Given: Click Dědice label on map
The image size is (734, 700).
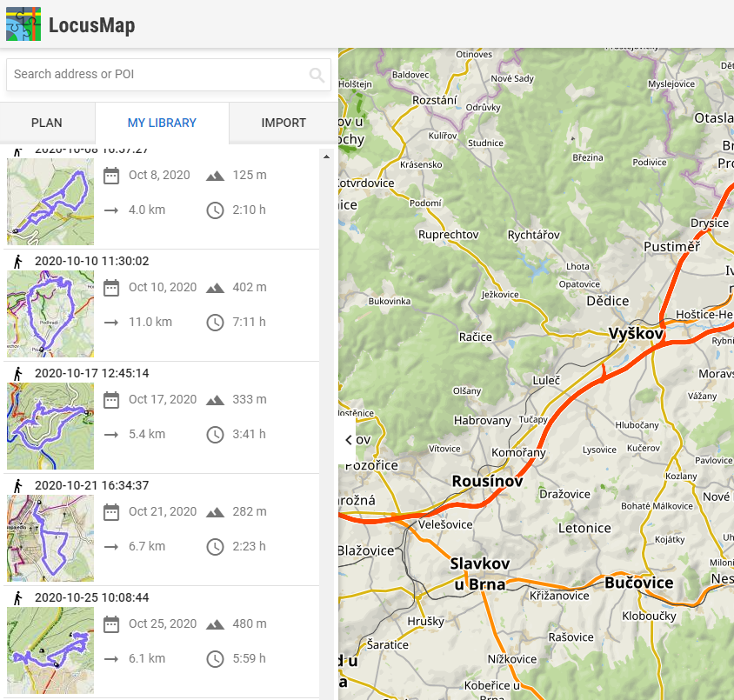Looking at the screenshot, I should pyautogui.click(x=608, y=301).
